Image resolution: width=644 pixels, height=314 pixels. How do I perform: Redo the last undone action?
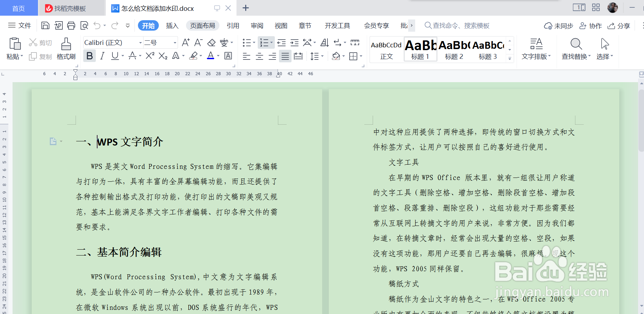coord(115,25)
